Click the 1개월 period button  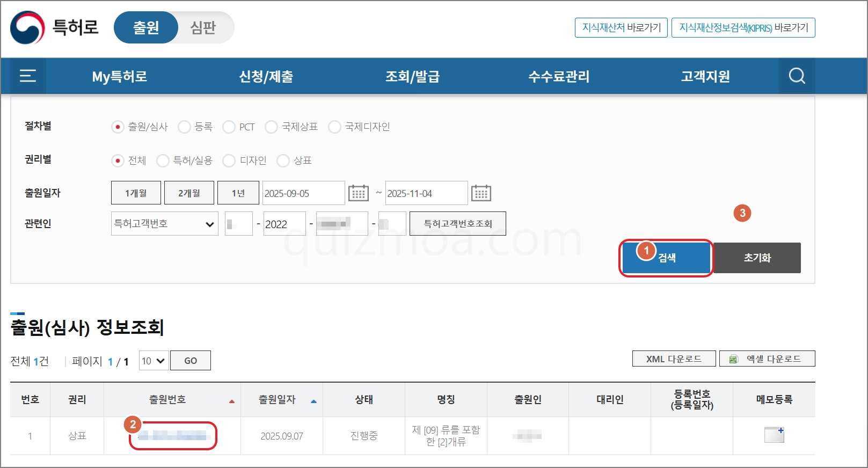click(136, 193)
